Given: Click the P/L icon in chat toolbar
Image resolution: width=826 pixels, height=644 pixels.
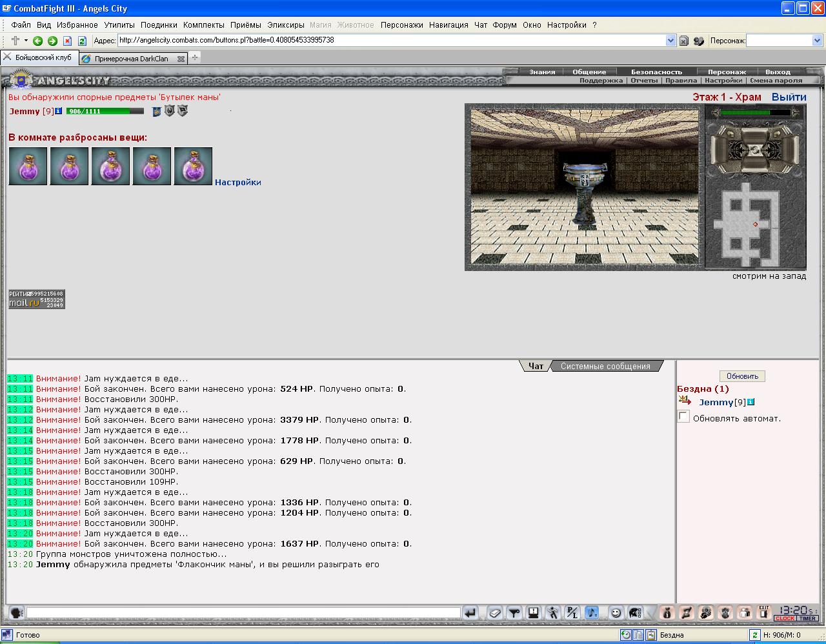Looking at the screenshot, I should [572, 612].
